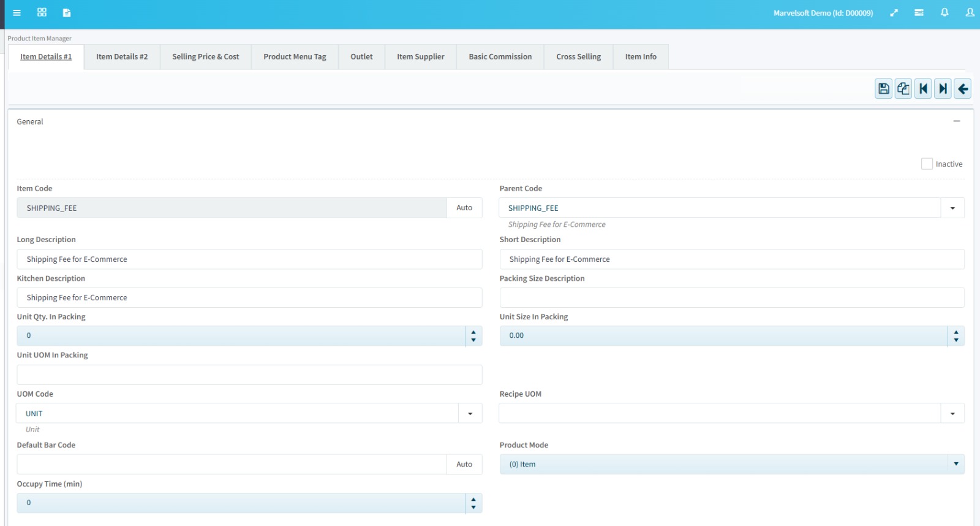Open Product Mode dropdown
The height and width of the screenshot is (526, 980).
click(732, 464)
